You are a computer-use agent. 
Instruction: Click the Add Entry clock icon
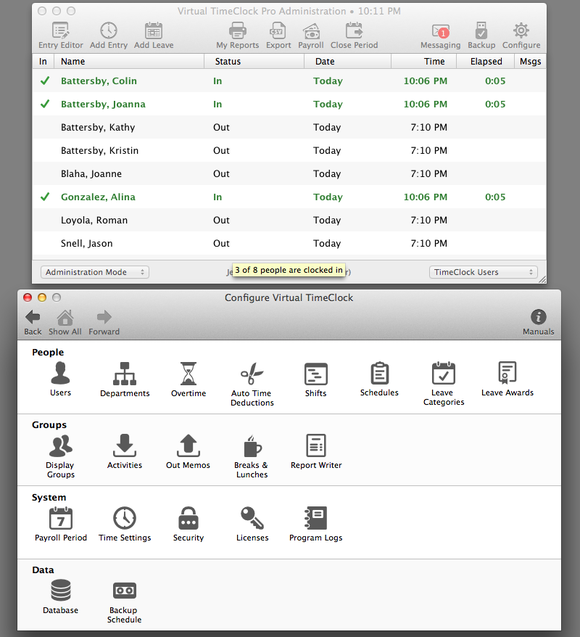point(108,31)
